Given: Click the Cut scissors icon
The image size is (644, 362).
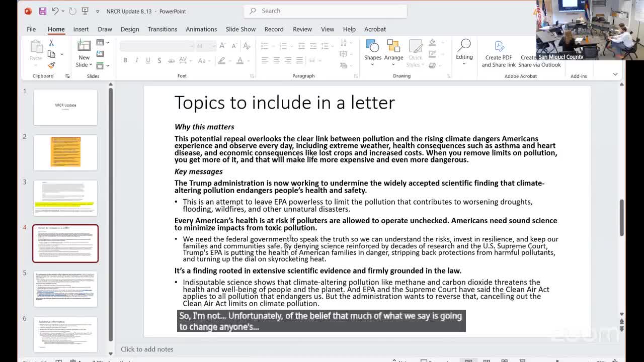Looking at the screenshot, I should coord(51,43).
